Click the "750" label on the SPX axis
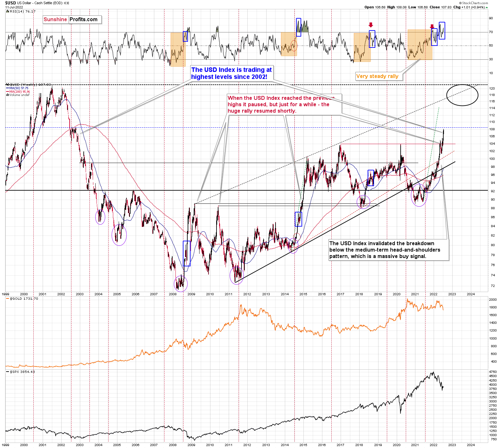The width and height of the screenshot is (502, 448). [494, 439]
